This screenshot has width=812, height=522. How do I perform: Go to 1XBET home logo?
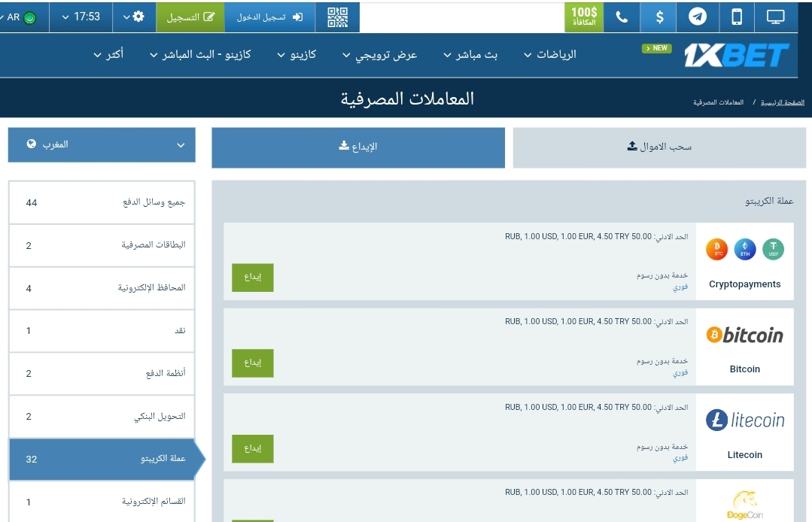[x=736, y=55]
